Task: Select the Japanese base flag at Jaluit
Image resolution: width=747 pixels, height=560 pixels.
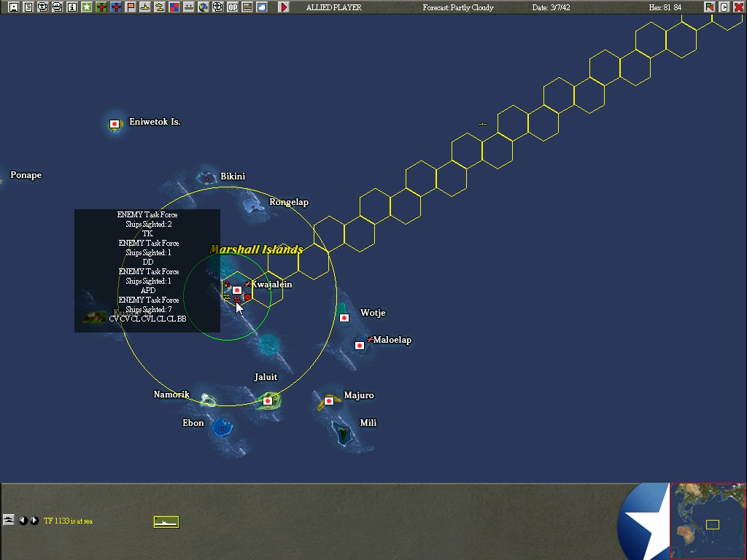Action: [x=268, y=401]
